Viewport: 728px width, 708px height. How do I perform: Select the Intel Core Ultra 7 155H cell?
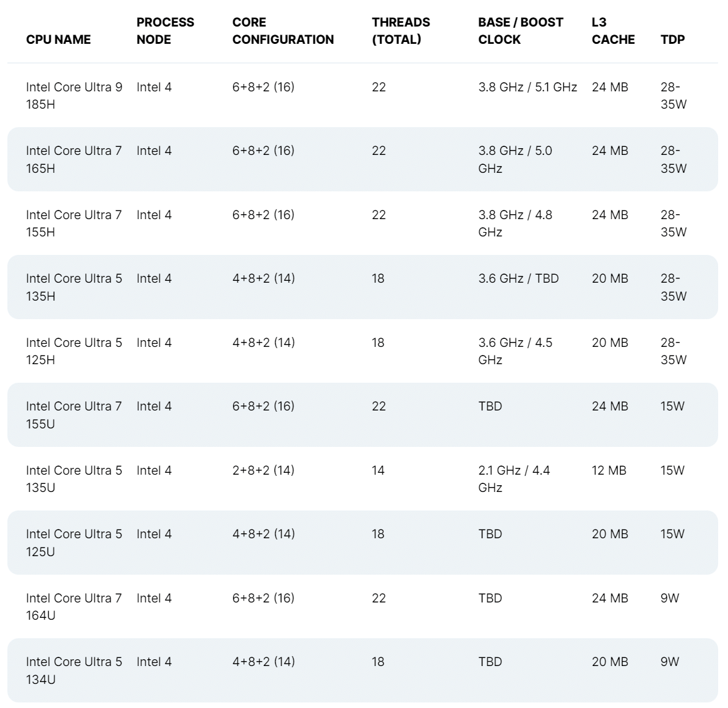point(74,223)
